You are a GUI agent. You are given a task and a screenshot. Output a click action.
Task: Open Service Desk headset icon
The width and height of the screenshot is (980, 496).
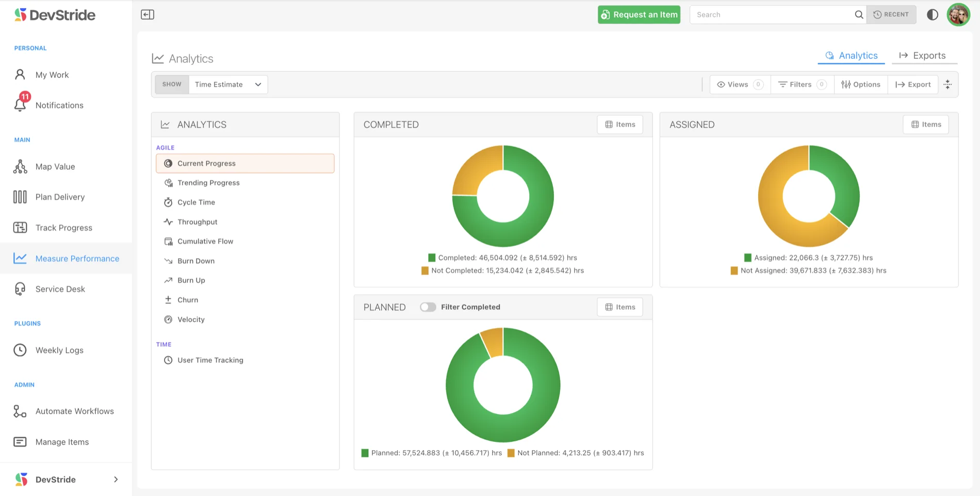coord(20,289)
